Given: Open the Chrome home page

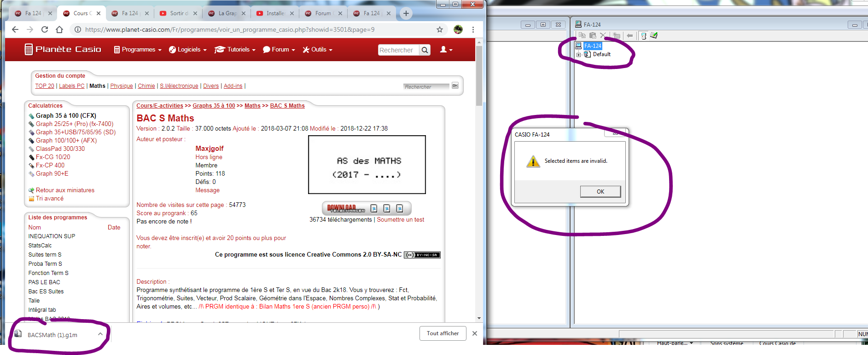Looking at the screenshot, I should (x=59, y=29).
